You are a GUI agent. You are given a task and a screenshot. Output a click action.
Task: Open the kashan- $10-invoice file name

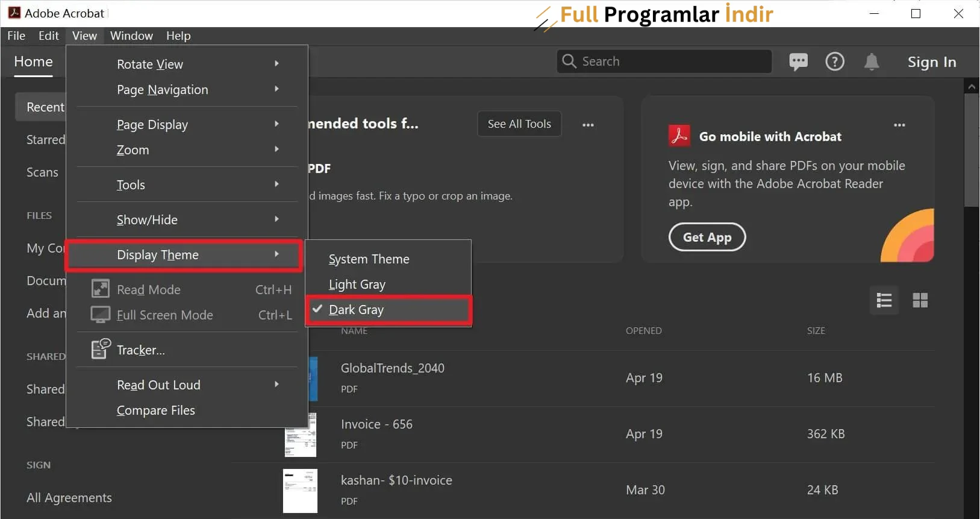click(x=396, y=480)
